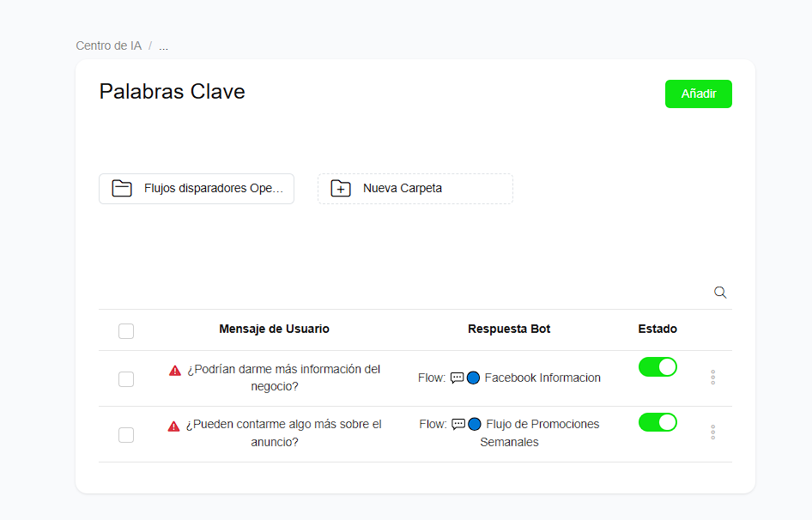
Task: Open the search icon above the table
Action: (x=720, y=292)
